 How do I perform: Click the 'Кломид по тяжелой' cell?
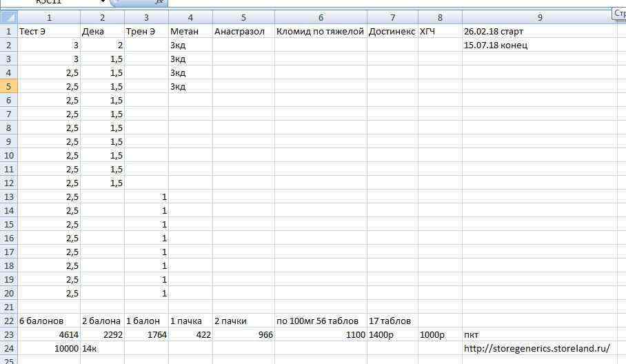point(321,31)
